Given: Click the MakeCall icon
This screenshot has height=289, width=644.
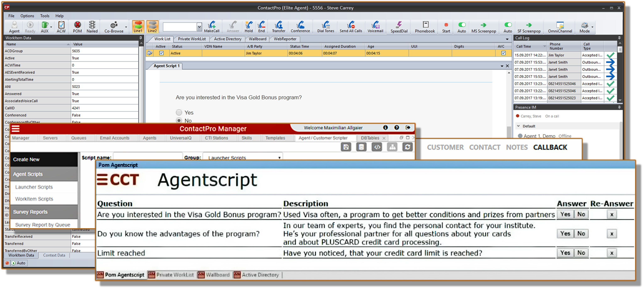Looking at the screenshot, I should click(212, 27).
